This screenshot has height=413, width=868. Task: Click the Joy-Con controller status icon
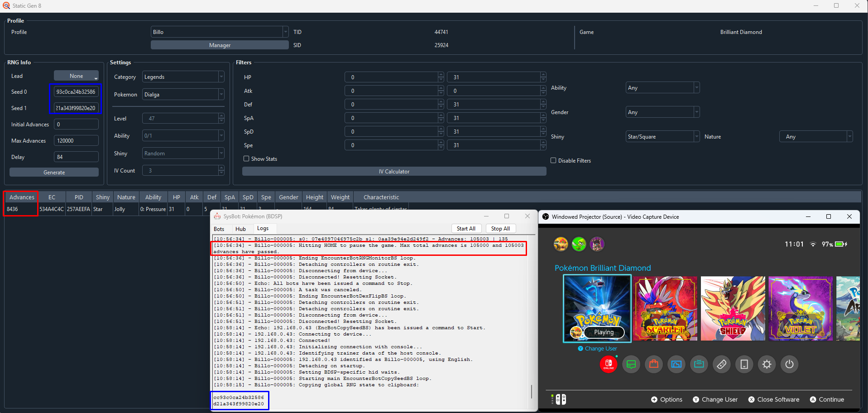(x=559, y=399)
